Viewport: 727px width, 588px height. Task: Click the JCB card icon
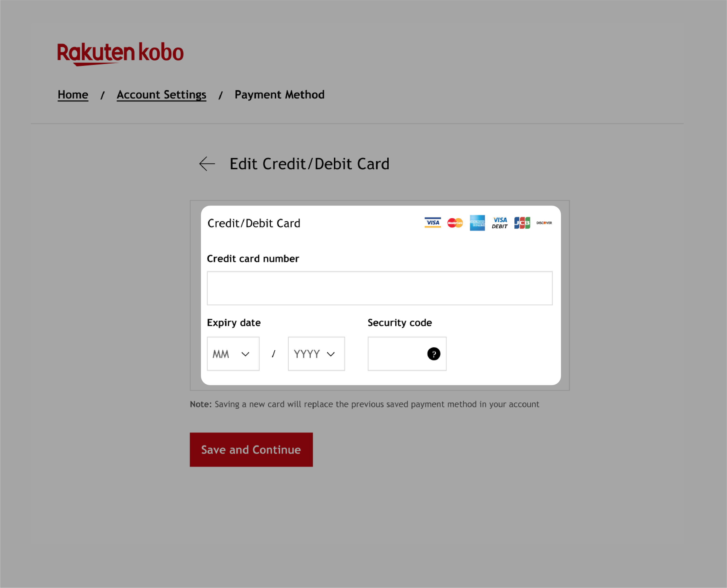[521, 223]
